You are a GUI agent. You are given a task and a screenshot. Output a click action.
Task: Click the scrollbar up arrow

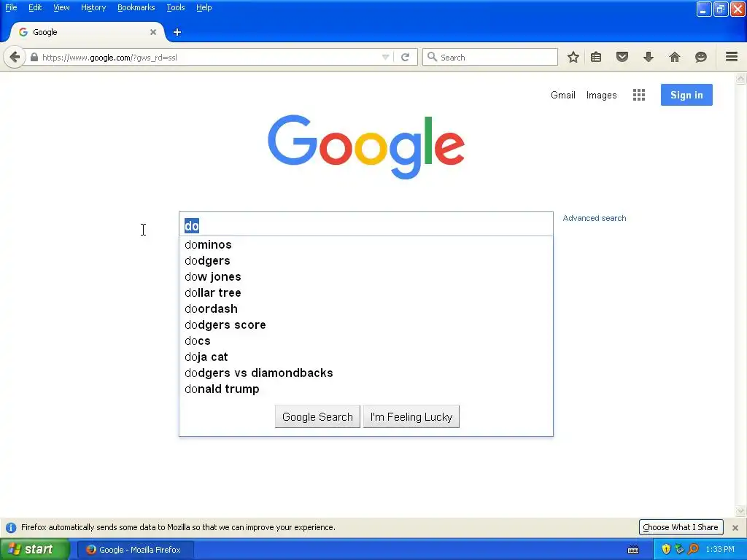click(741, 78)
